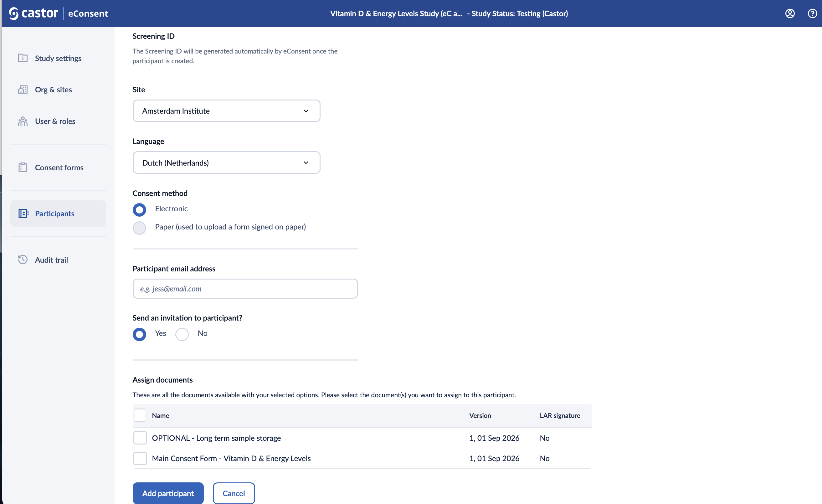
Task: Open the help question mark icon
Action: point(812,13)
